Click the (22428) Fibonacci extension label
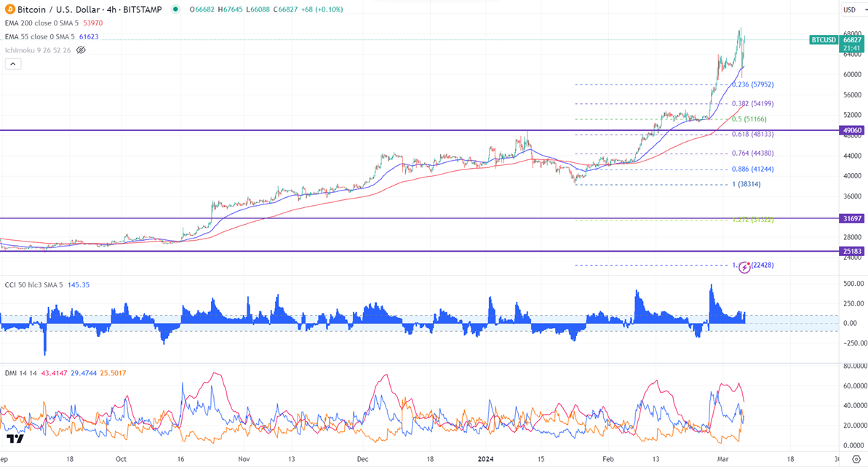 tap(763, 265)
